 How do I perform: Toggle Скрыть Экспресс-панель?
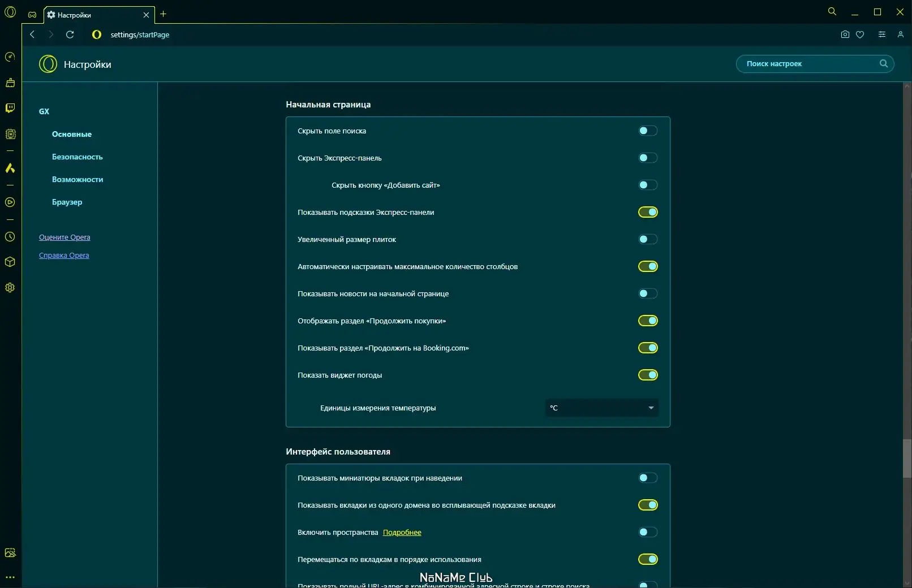tap(648, 158)
